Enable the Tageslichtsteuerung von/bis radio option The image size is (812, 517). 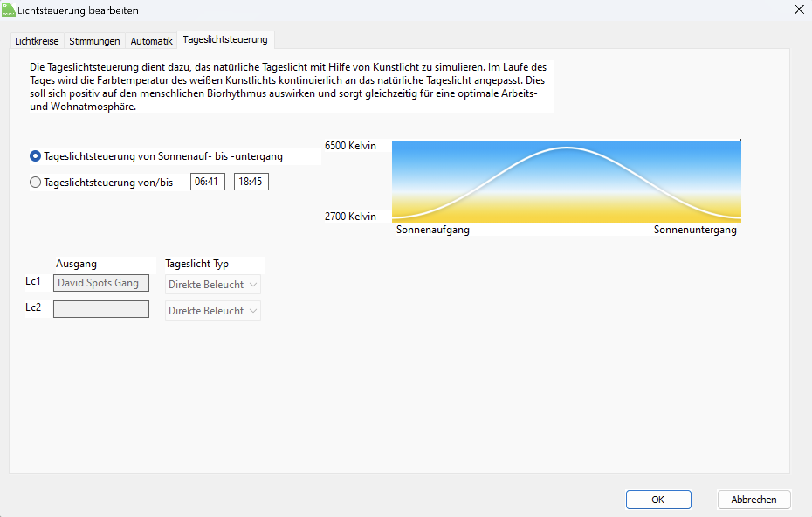[x=35, y=182]
